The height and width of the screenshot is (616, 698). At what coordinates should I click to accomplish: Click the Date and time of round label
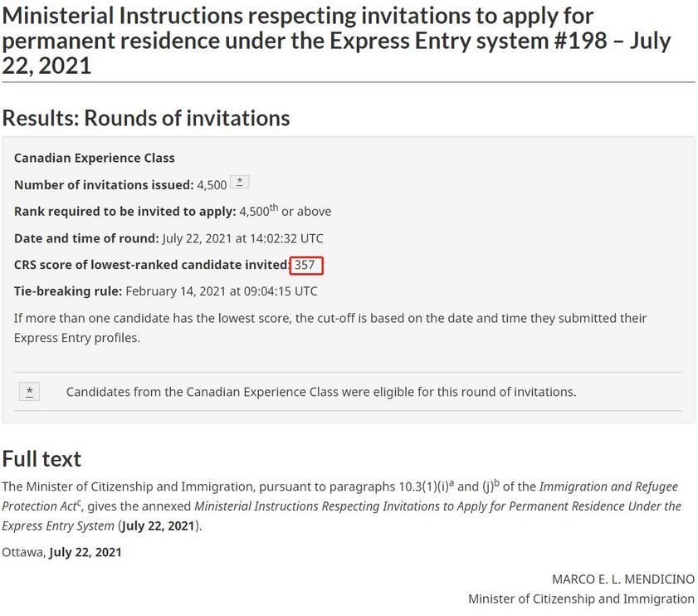pyautogui.click(x=86, y=238)
